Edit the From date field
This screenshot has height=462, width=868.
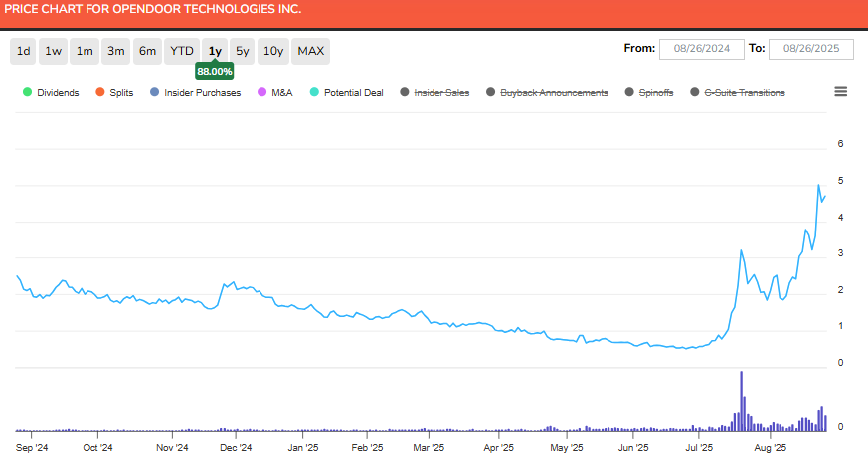(x=701, y=49)
